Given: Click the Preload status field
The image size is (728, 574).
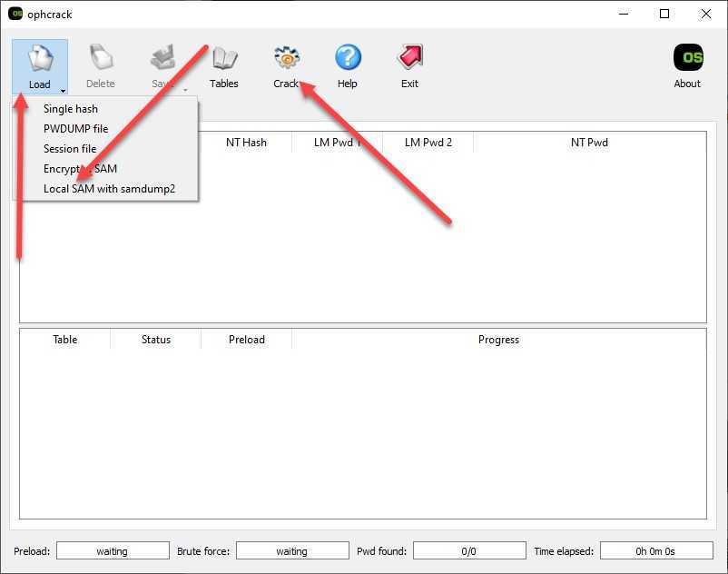Looking at the screenshot, I should click(x=113, y=550).
